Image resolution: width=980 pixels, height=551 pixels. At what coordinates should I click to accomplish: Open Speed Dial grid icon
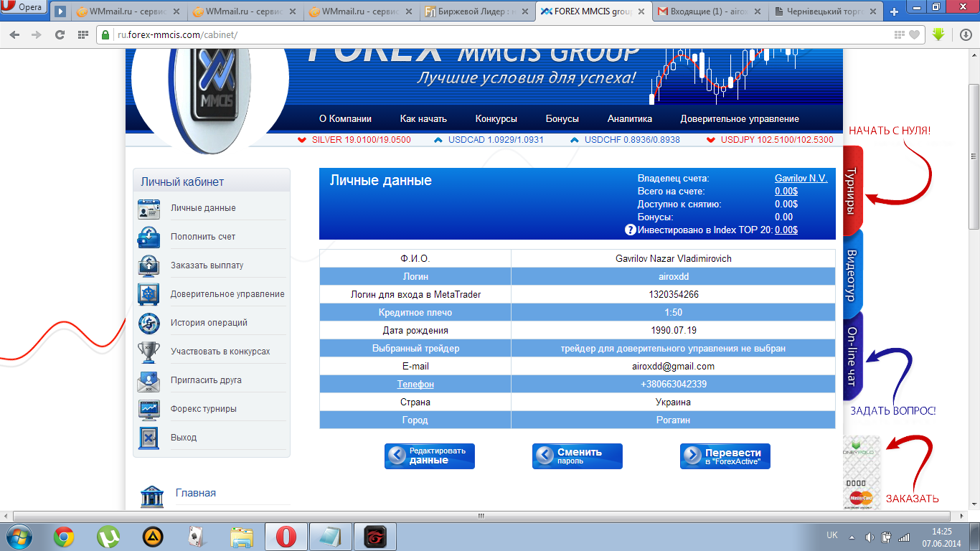83,34
